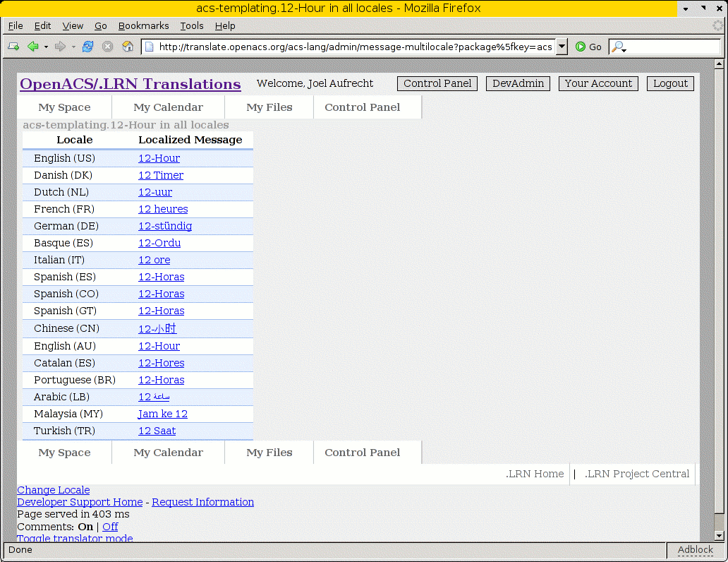The height and width of the screenshot is (562, 728).
Task: Turn Comments Off
Action: click(x=110, y=526)
